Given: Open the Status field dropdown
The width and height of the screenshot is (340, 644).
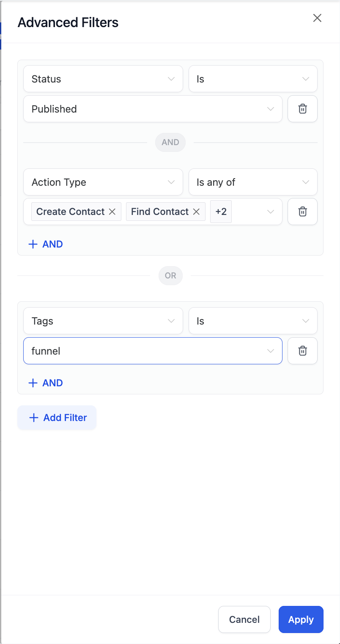Looking at the screenshot, I should (x=103, y=79).
